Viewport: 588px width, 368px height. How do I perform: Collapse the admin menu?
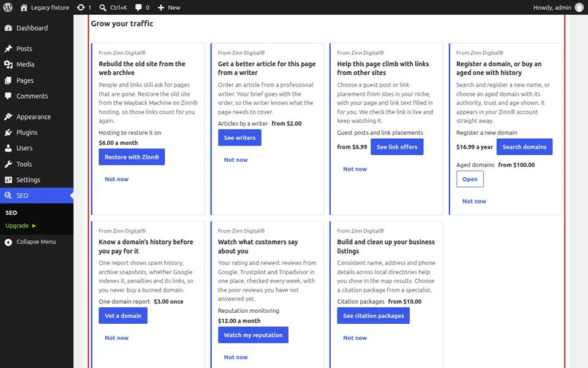point(37,242)
